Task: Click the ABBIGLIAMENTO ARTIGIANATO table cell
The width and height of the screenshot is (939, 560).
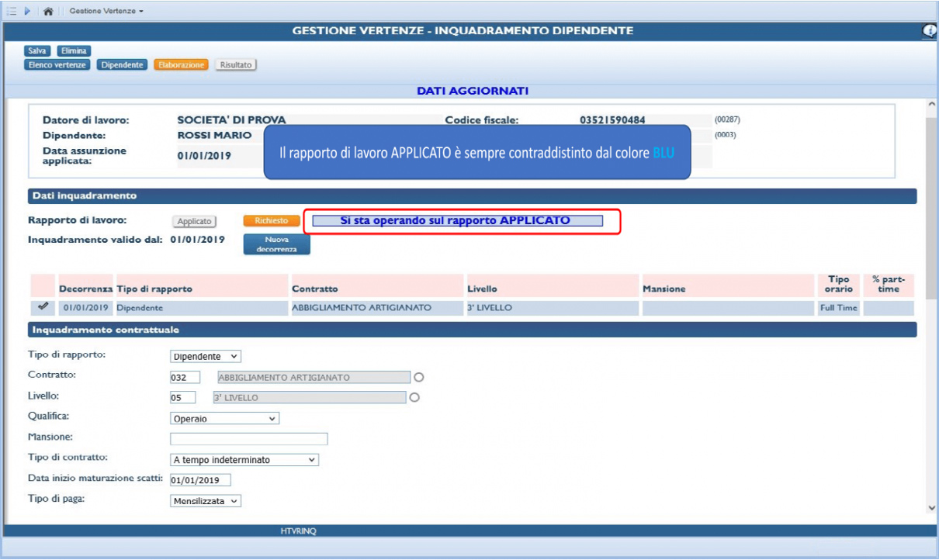Action: pos(377,308)
